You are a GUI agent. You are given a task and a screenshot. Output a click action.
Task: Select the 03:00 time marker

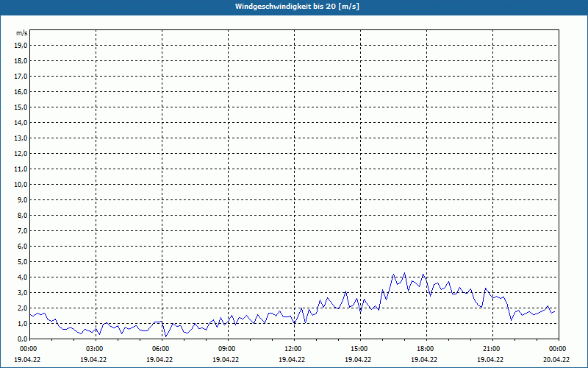point(95,348)
